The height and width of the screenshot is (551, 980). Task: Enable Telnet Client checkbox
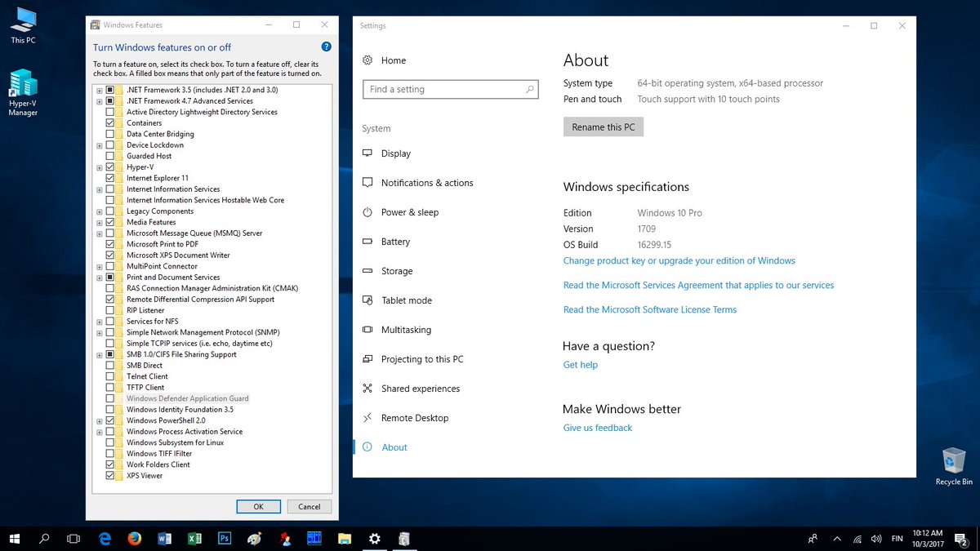[x=109, y=376]
